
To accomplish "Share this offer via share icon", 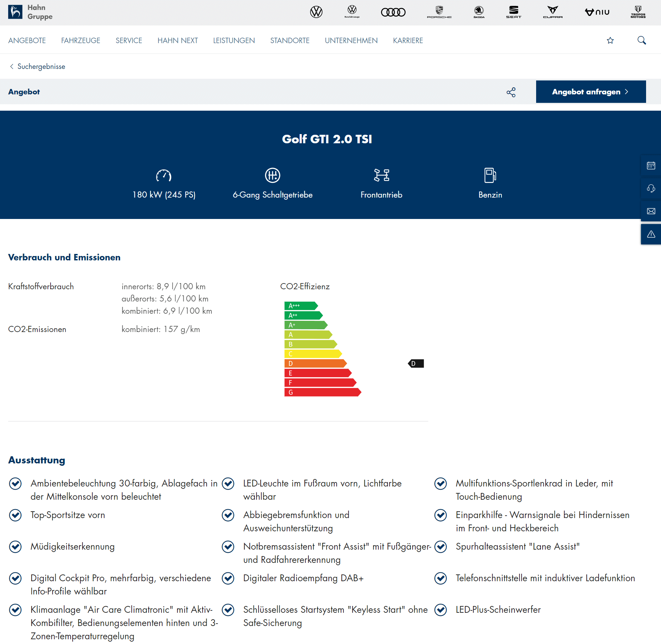I will (x=511, y=92).
